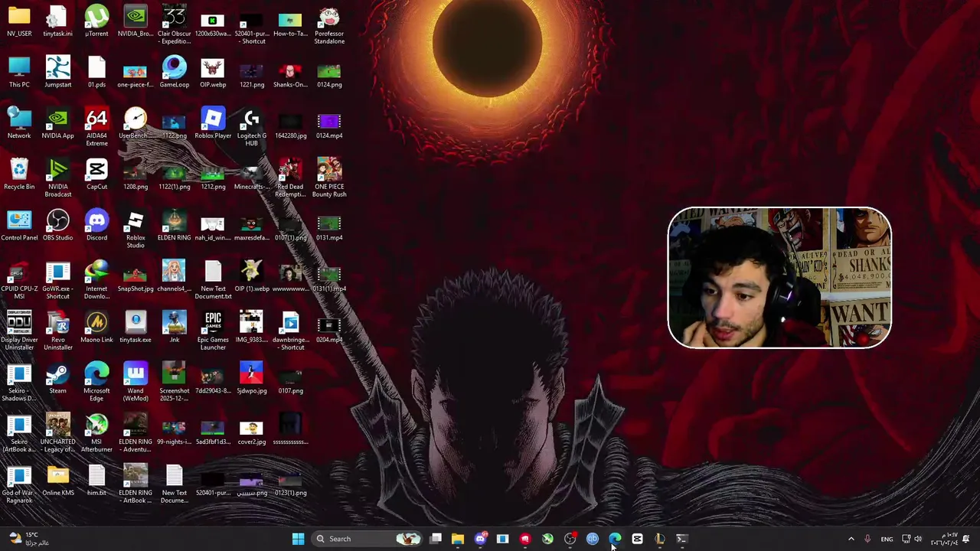
Task: Launch Jumpstart desktop shortcut
Action: tap(58, 72)
